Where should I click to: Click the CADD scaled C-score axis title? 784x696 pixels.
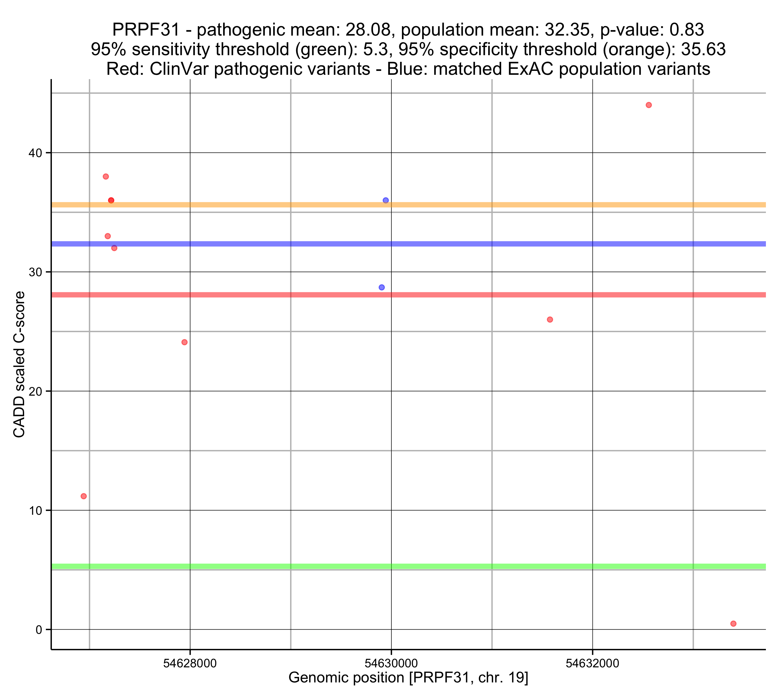click(x=19, y=365)
